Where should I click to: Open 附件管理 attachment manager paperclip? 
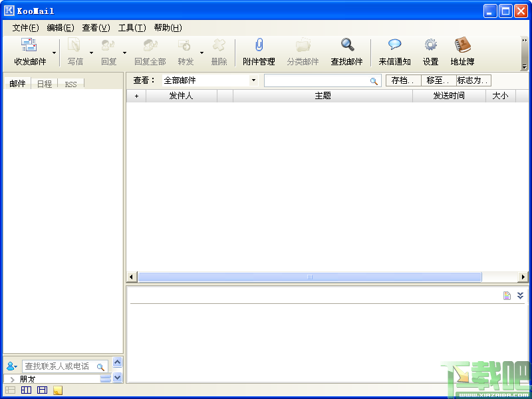point(259,45)
